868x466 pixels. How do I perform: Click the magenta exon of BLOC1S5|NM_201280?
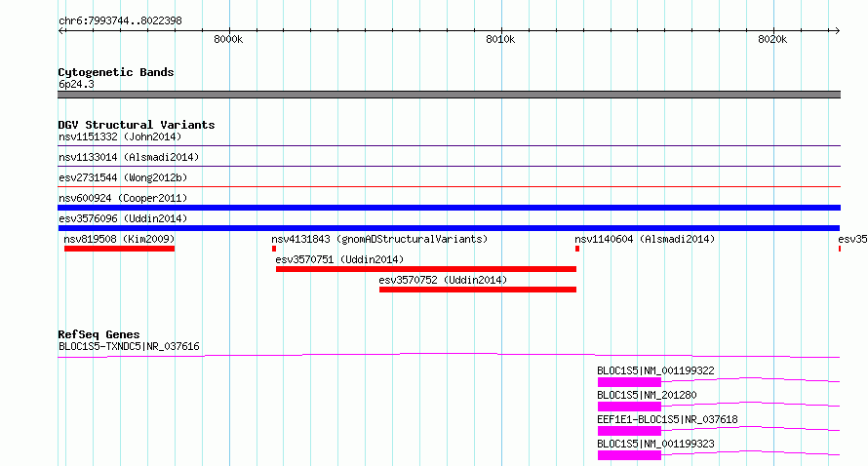click(629, 407)
